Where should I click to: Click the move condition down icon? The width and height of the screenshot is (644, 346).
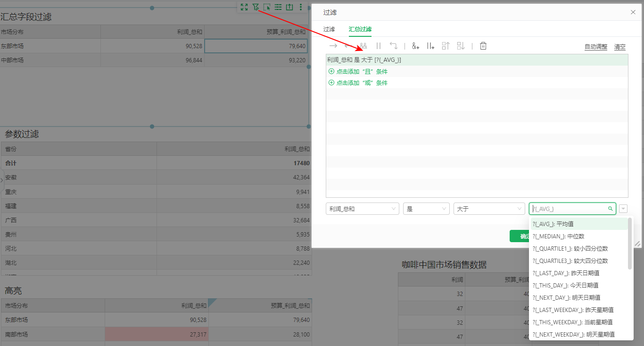[461, 46]
